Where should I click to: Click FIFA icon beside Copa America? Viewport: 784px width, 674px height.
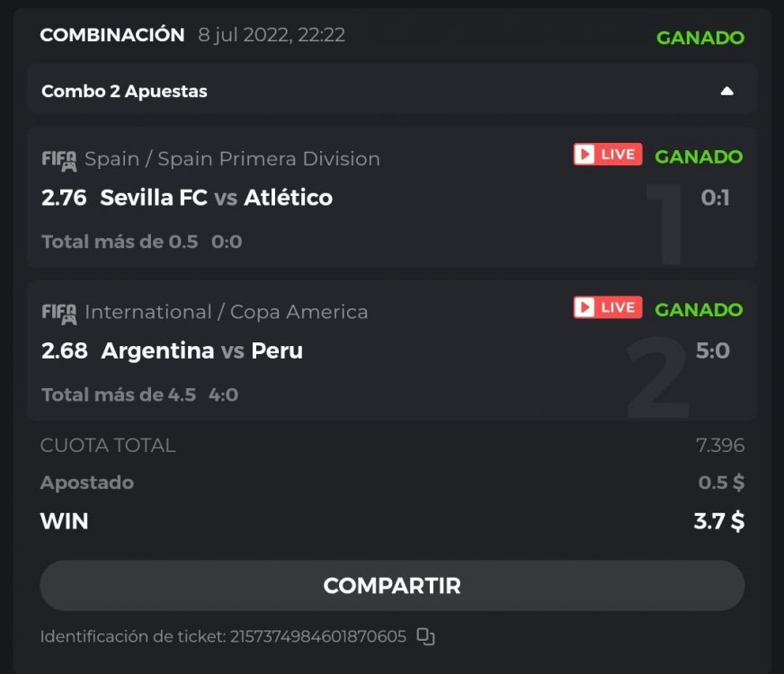(58, 313)
